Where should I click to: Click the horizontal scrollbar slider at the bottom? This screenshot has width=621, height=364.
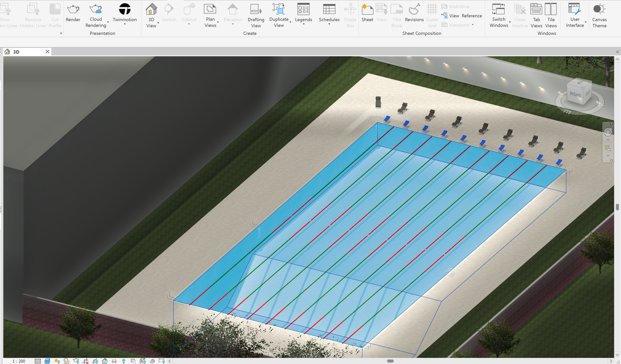tap(391, 361)
